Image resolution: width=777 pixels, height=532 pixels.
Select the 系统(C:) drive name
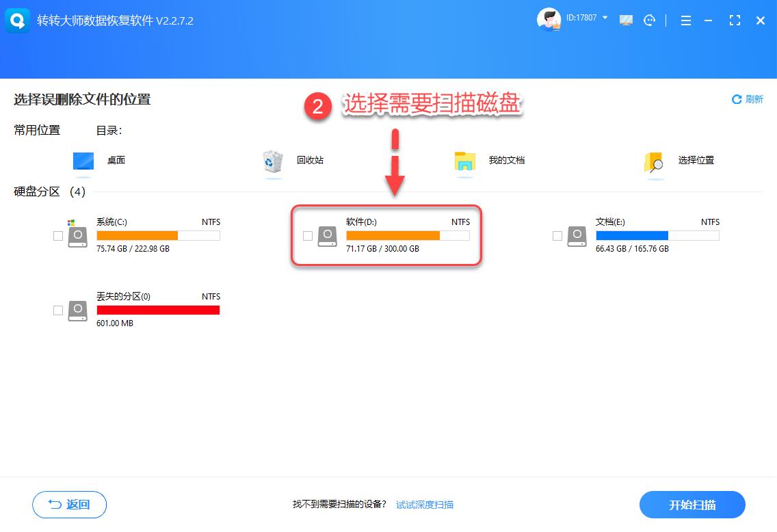tap(111, 222)
